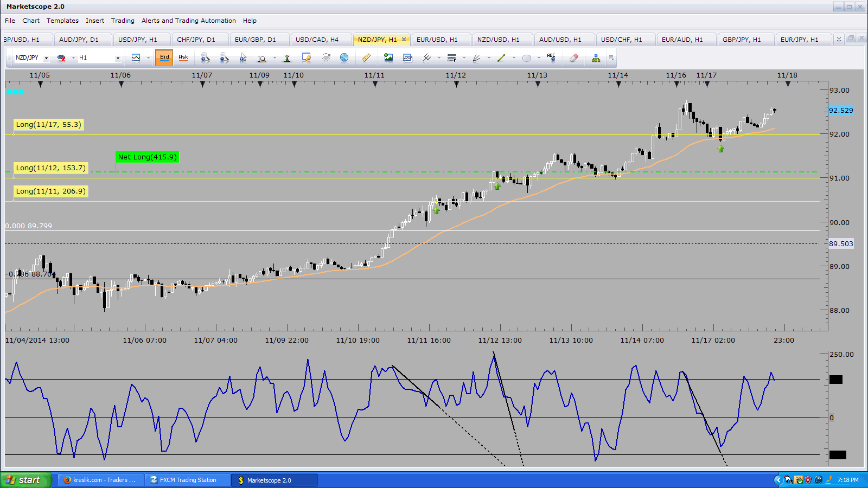Expand the chart type dropdown arrow
The image size is (868, 488).
point(148,58)
